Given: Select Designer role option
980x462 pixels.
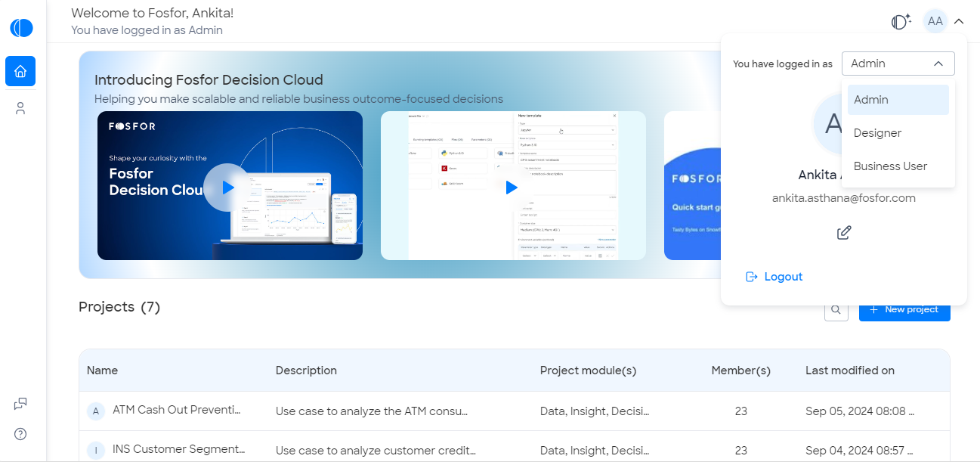Looking at the screenshot, I should coord(898,133).
